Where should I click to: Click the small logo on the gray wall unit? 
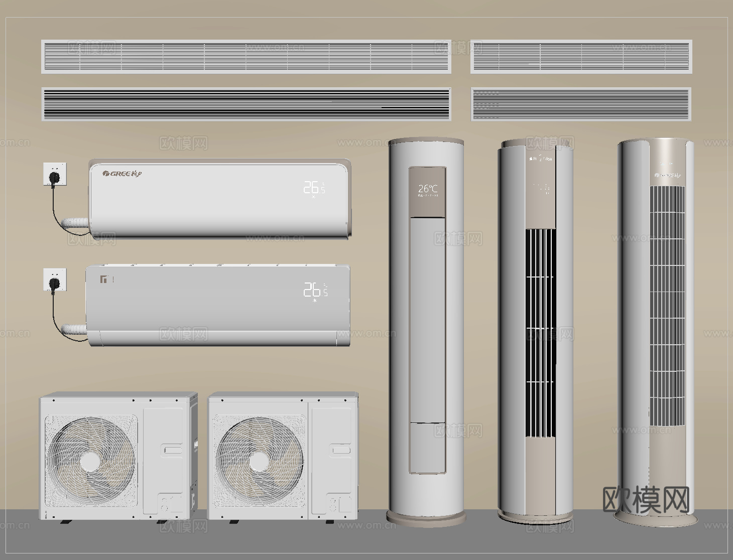[x=104, y=279]
